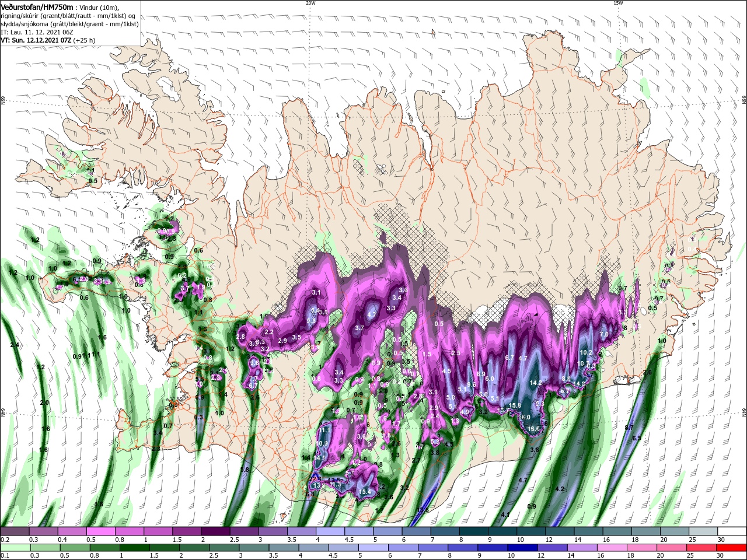This screenshot has height=560, width=747.
Task: Click the '(+25 h)' forecast offset text
Action: [x=85, y=40]
